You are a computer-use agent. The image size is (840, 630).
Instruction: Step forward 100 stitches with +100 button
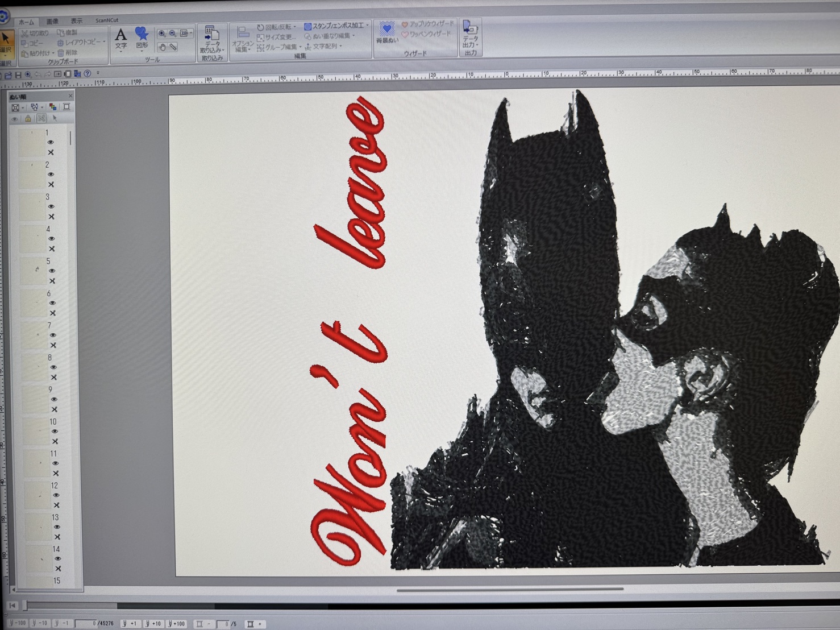[177, 624]
